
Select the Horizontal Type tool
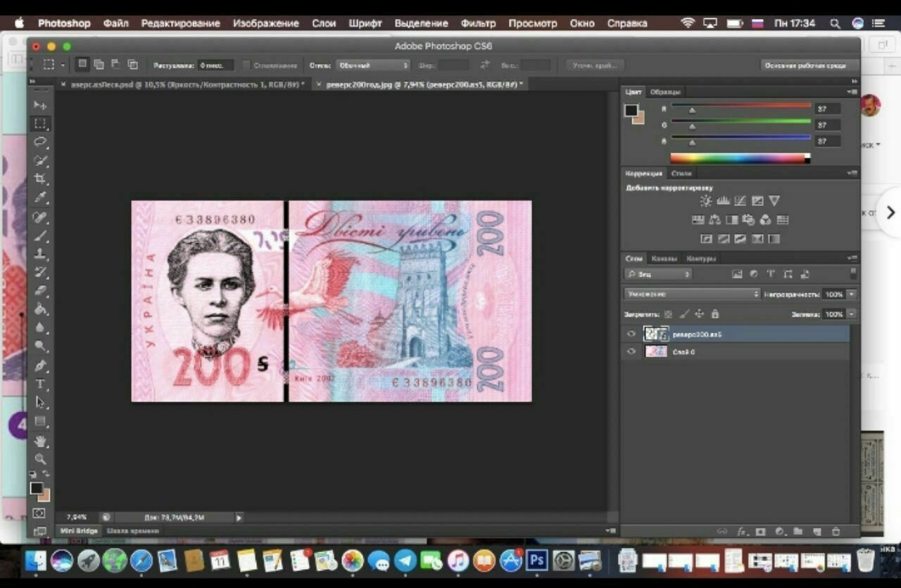(40, 384)
